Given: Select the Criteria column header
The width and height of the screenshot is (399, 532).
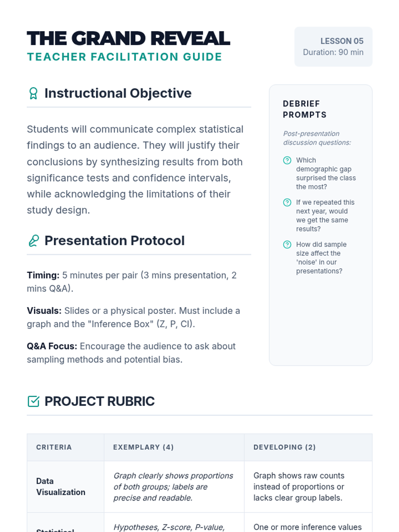Looking at the screenshot, I should point(54,447).
